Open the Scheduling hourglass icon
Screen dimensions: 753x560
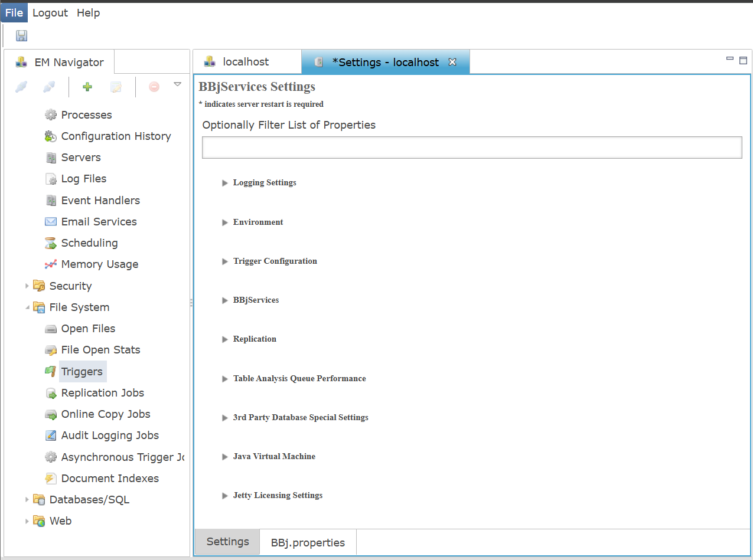[x=51, y=243]
